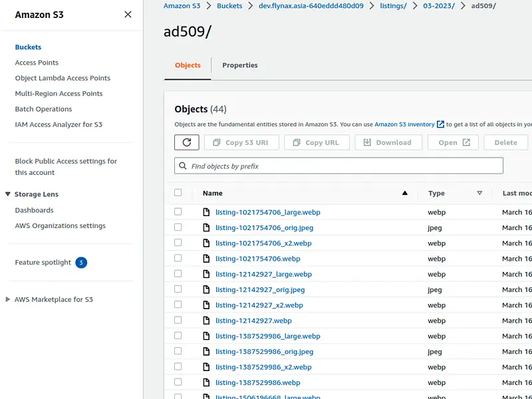Click the file icon for listing-1021754706_x2.webp

(x=206, y=243)
